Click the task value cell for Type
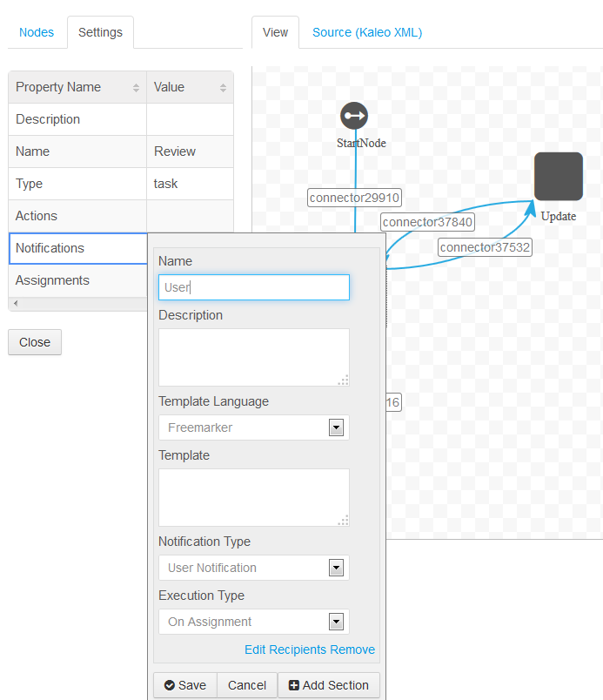603x700 pixels. coord(190,184)
